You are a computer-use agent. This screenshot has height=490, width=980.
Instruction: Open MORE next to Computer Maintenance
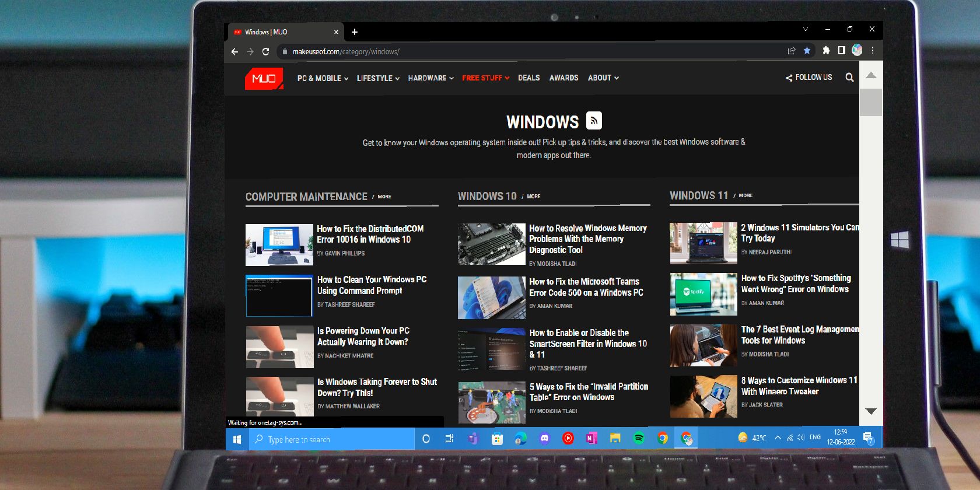(x=384, y=197)
